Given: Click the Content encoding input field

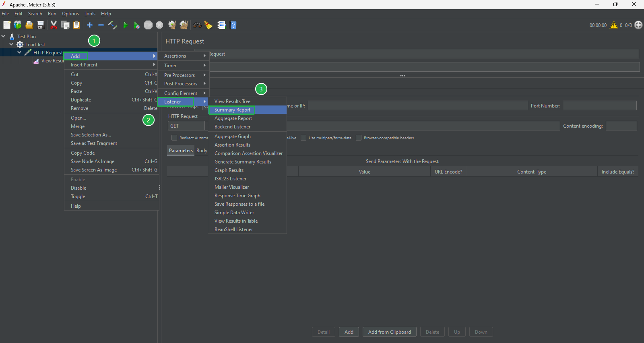Looking at the screenshot, I should click(621, 126).
